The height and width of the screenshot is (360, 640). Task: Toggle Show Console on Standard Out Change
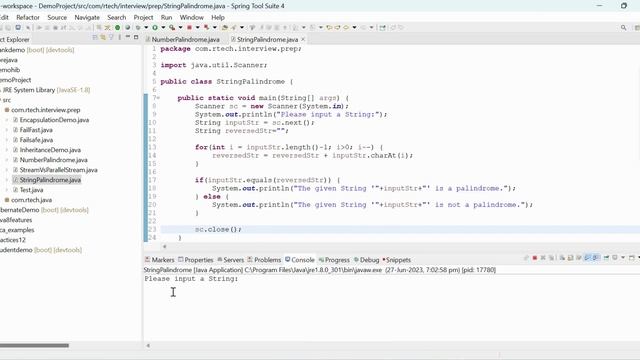coord(587,258)
